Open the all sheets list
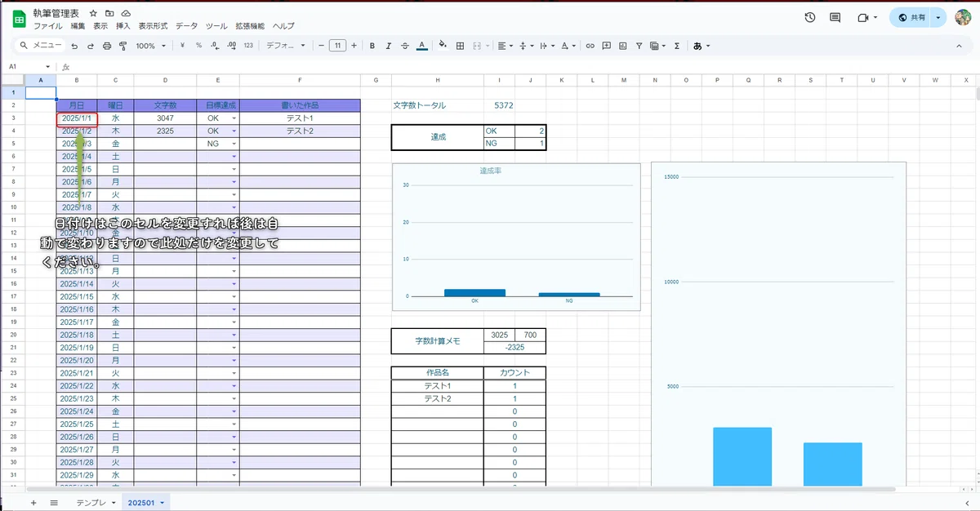 tap(54, 502)
